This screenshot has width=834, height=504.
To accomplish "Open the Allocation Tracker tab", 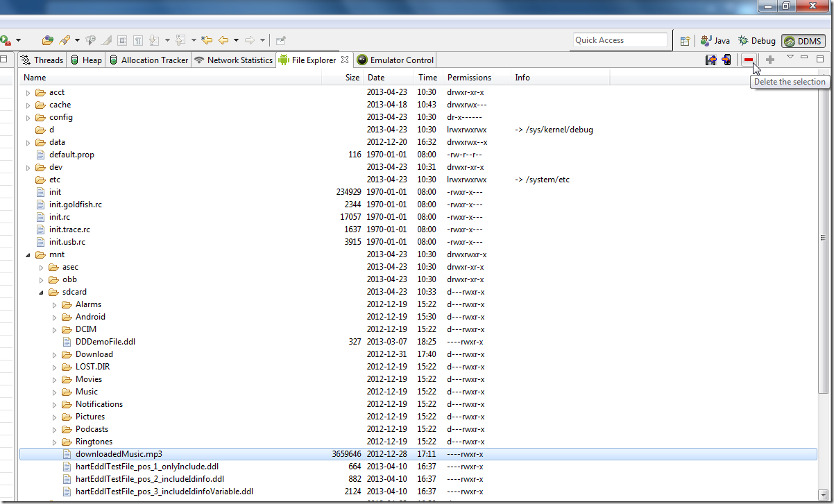I will click(148, 60).
